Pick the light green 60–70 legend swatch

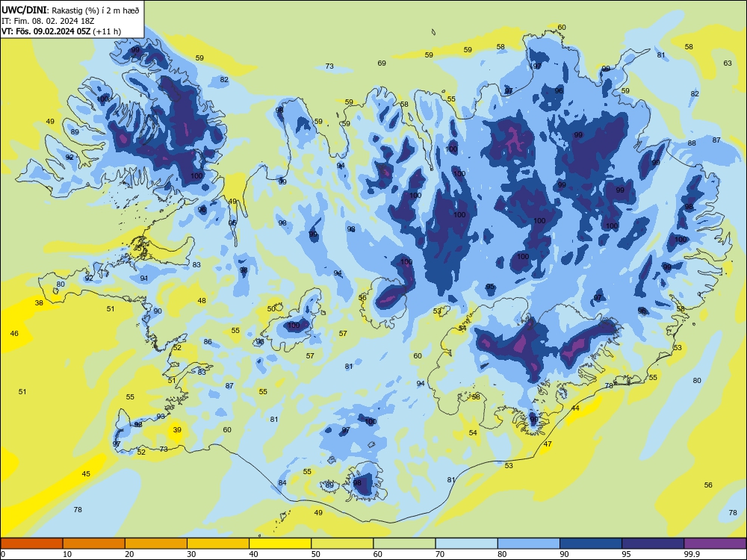point(404,544)
